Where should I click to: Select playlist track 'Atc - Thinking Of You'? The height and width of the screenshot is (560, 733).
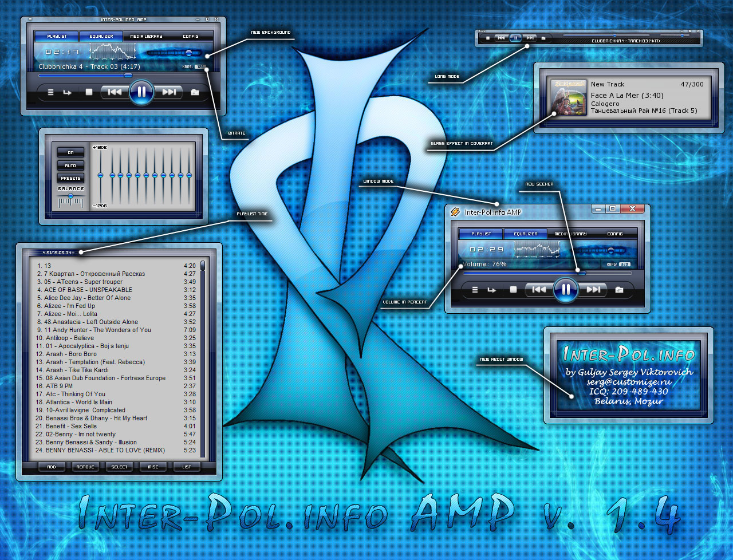pos(116,394)
